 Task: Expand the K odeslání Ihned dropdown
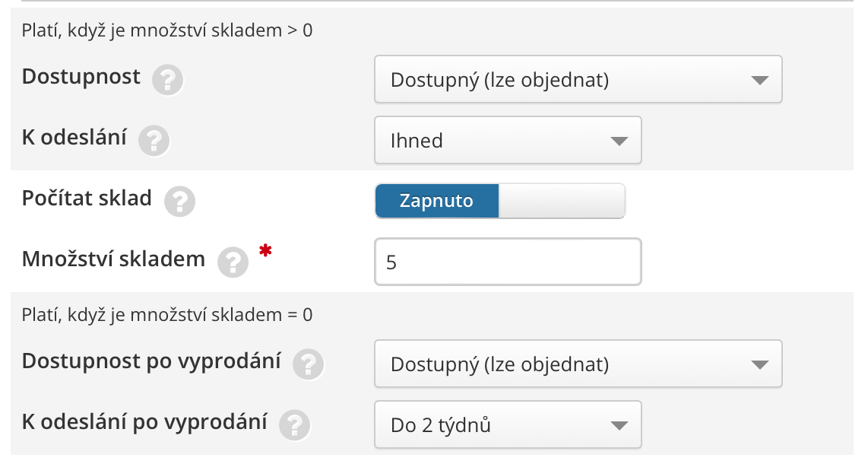pos(508,141)
